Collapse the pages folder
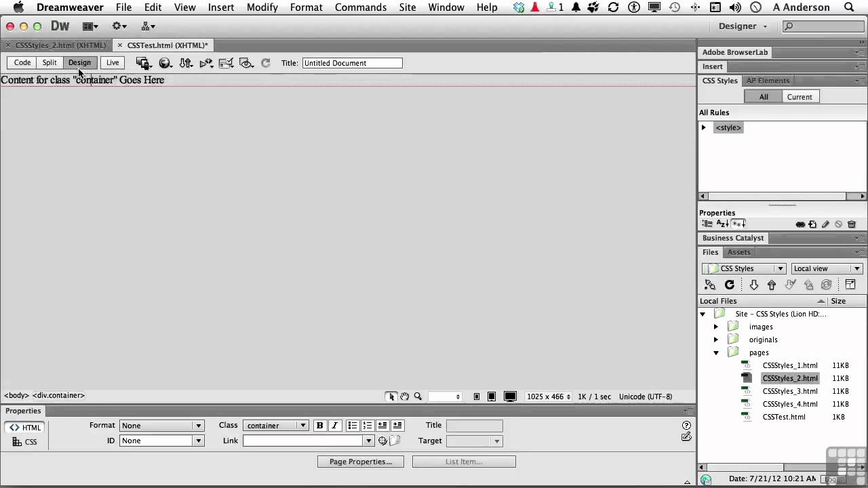This screenshot has width=868, height=488. tap(716, 352)
